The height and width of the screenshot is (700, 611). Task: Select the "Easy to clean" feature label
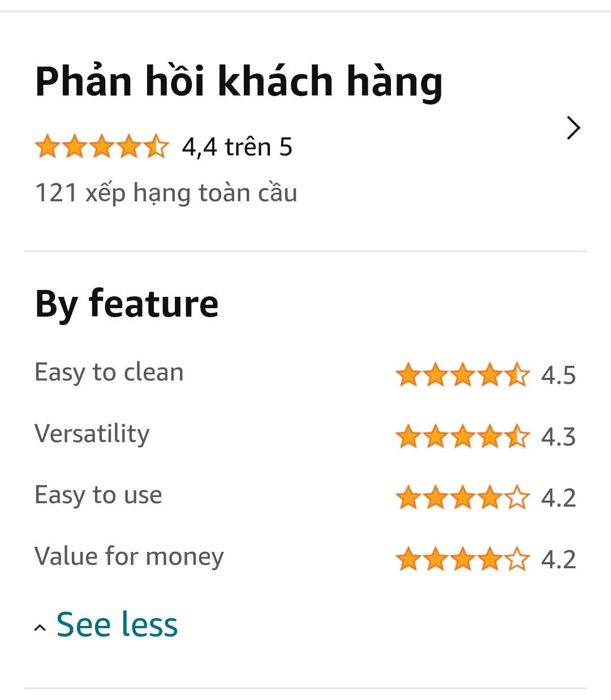(x=109, y=373)
